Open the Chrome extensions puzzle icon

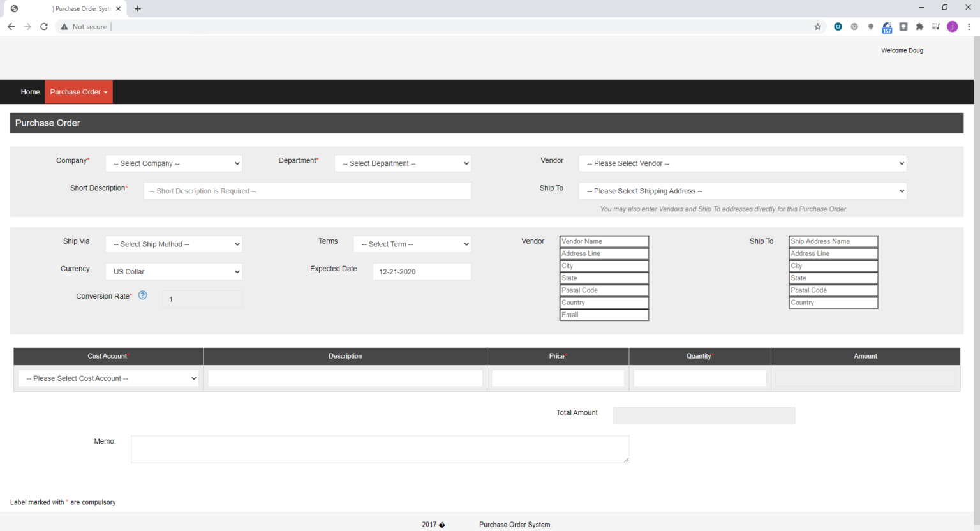919,27
